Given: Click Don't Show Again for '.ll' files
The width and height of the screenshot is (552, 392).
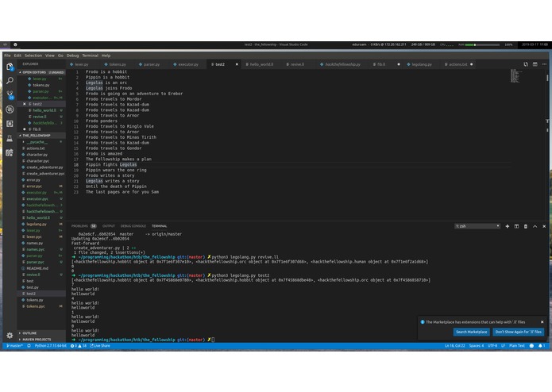Looking at the screenshot, I should tap(518, 332).
